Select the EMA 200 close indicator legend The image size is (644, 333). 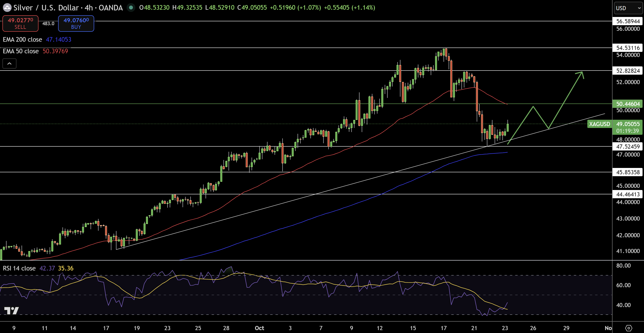(23, 40)
